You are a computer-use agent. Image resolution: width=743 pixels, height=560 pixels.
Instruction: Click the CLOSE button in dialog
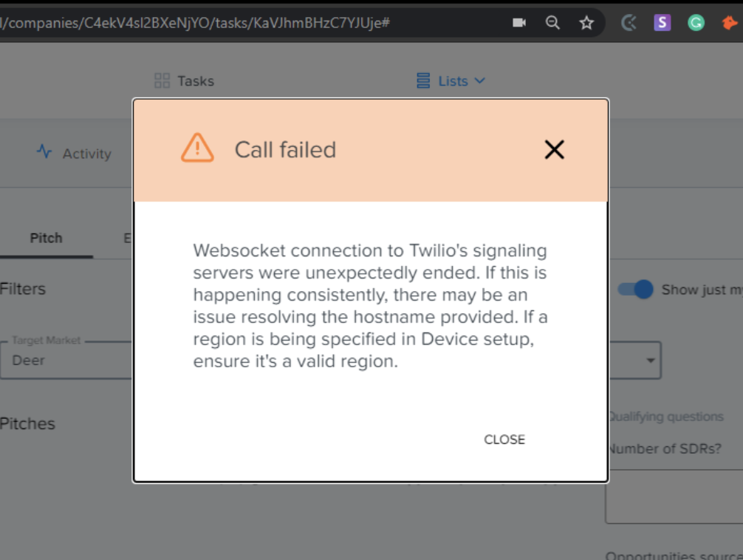(504, 440)
